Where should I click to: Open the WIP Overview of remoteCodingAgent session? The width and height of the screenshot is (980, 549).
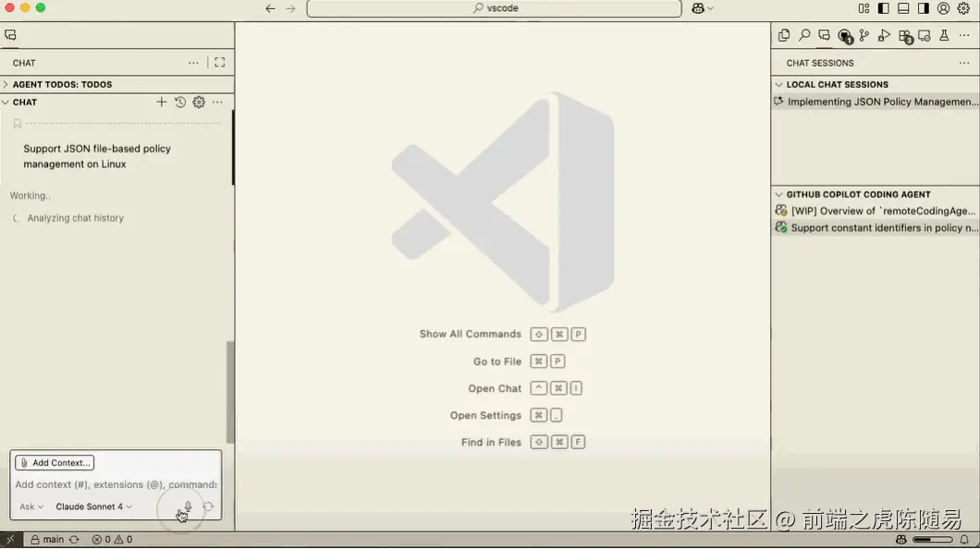point(876,211)
